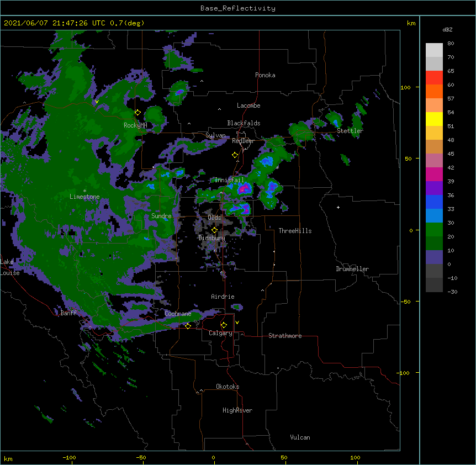Click the Sylvan label
Screen dimensions: 476x465
coord(215,135)
